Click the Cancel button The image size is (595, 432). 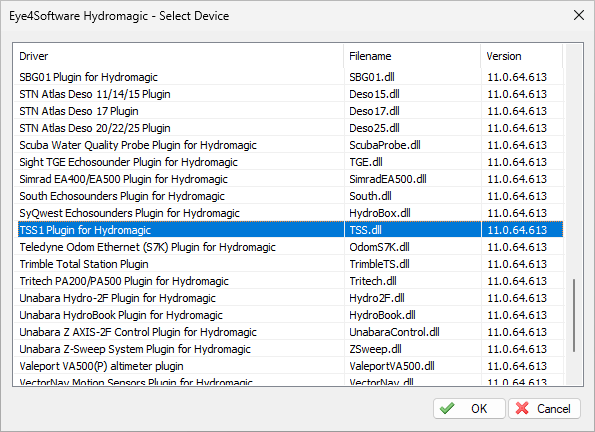545,408
